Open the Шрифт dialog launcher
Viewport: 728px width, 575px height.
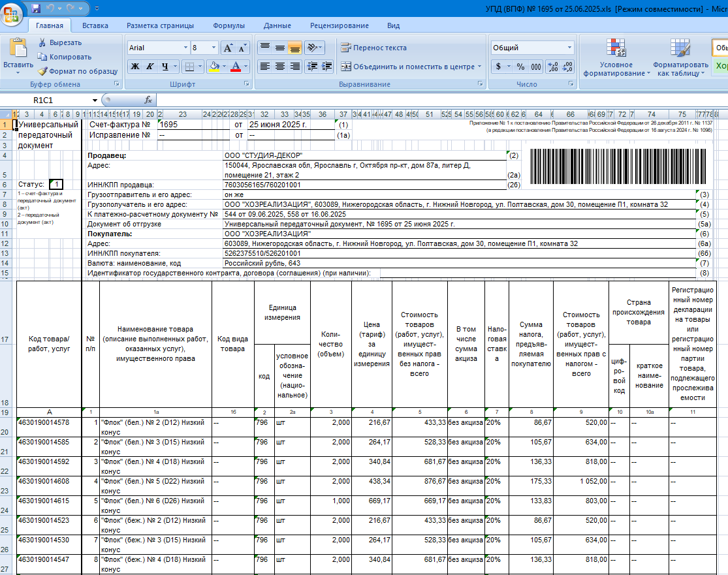click(x=247, y=84)
